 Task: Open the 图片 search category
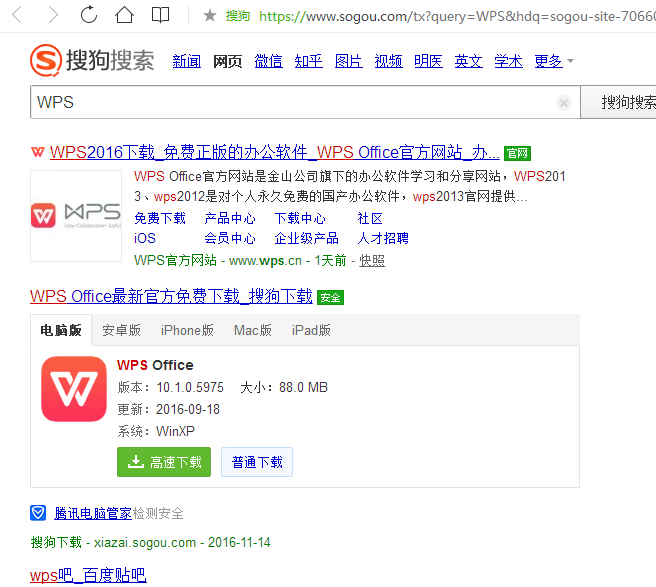point(348,61)
